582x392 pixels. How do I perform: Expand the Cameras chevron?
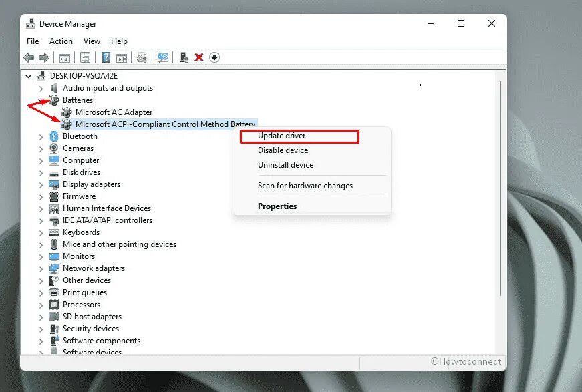[41, 149]
